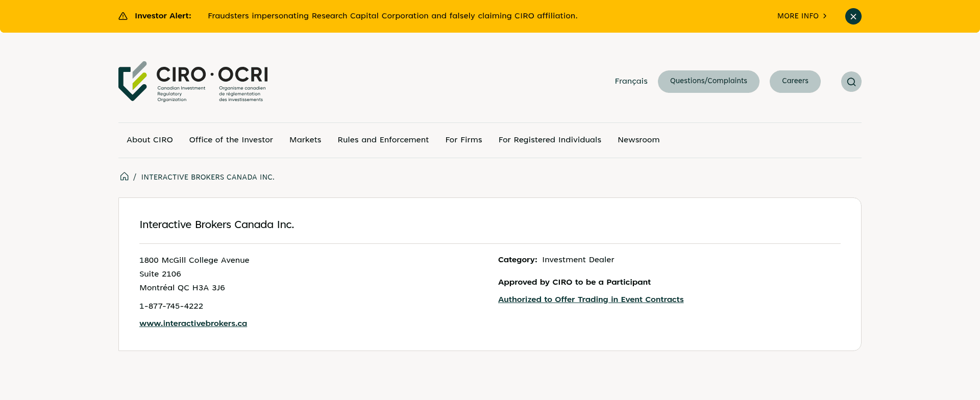This screenshot has height=400, width=980.
Task: Click the fraudsters impersonation alert message text
Action: [x=393, y=16]
